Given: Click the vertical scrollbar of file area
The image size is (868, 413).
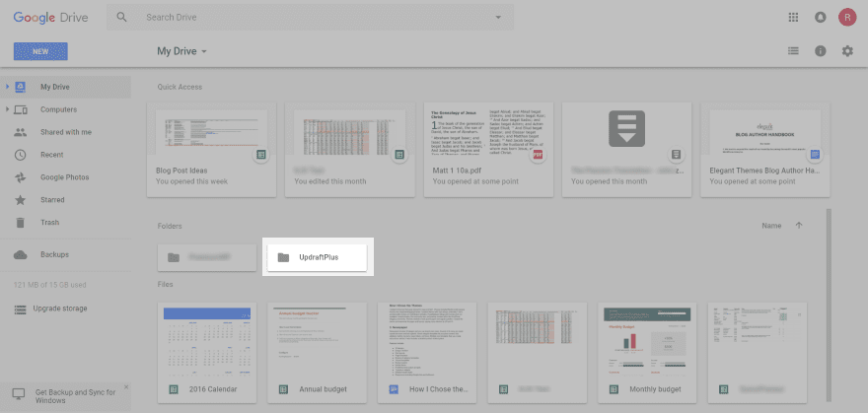Looking at the screenshot, I should 829,306.
